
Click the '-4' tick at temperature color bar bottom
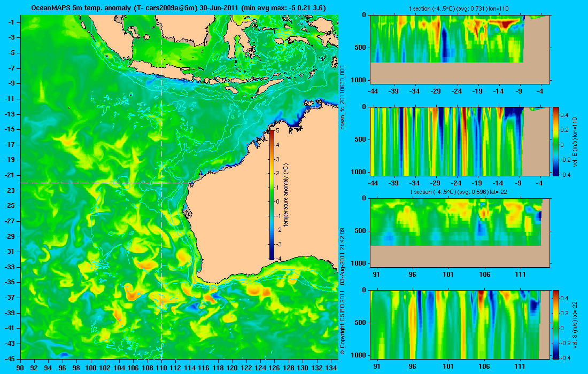[278, 259]
